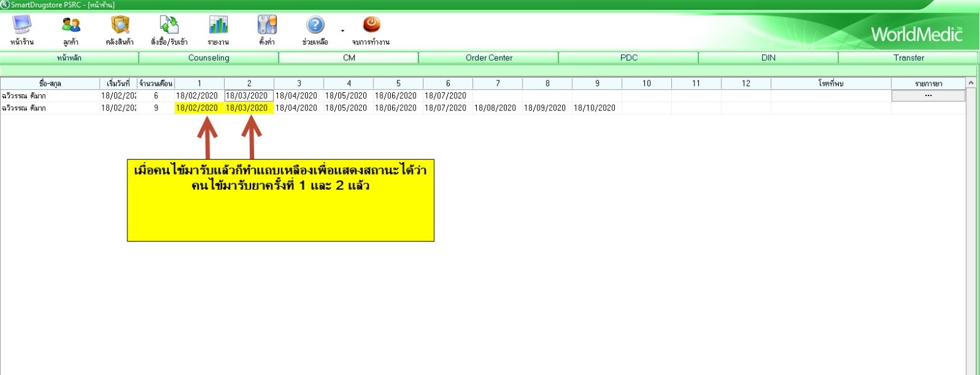Screen dimensions: 980x375
Task: Click the จบการทำงาน power off icon
Action: (x=371, y=26)
